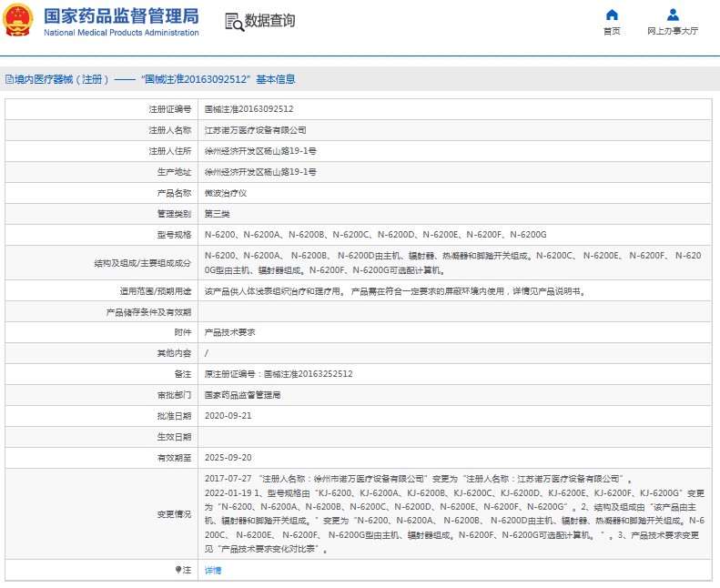Screen dimensions: 720x588
Task: Click National Medical Products Administration text
Action: click(121, 33)
